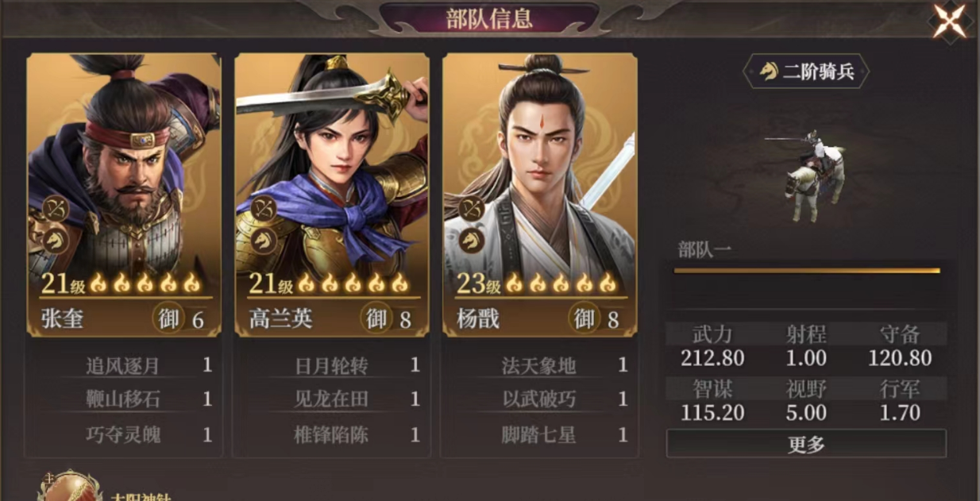Click the 御 badge on 杨戬's card

click(585, 318)
